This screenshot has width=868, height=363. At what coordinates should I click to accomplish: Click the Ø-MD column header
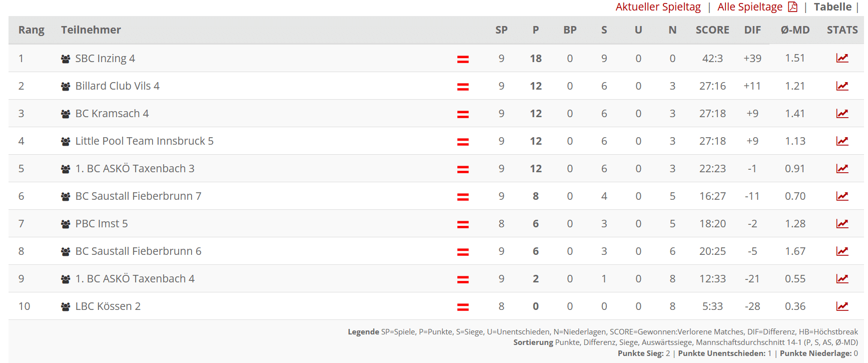coord(795,30)
